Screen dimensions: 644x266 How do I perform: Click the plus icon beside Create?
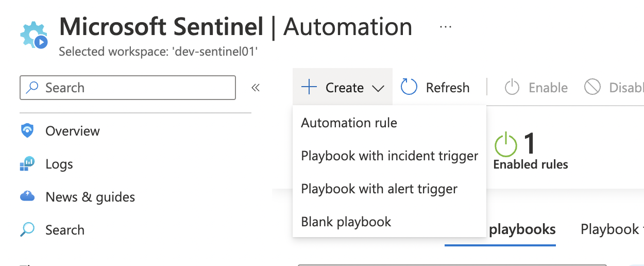point(309,87)
